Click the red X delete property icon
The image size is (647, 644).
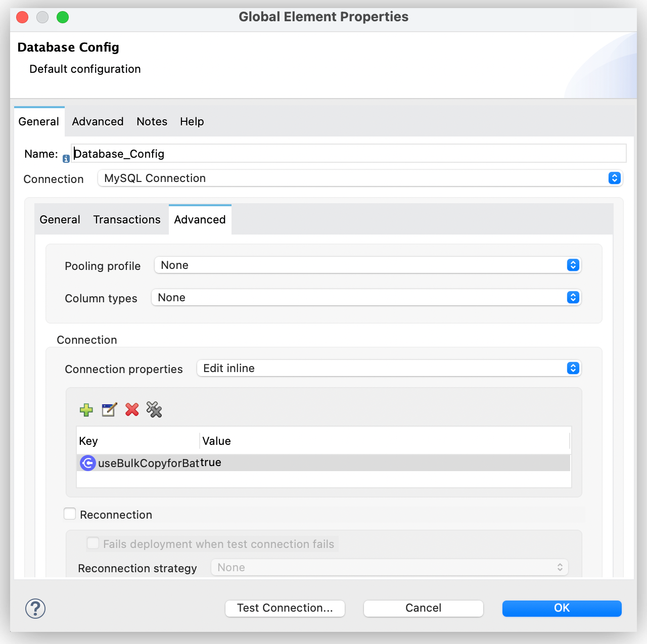(x=132, y=409)
